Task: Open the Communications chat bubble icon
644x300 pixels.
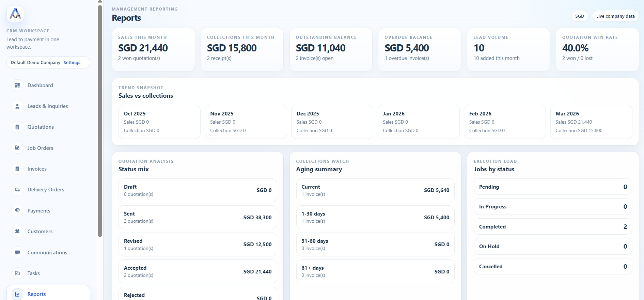Action: (x=17, y=252)
